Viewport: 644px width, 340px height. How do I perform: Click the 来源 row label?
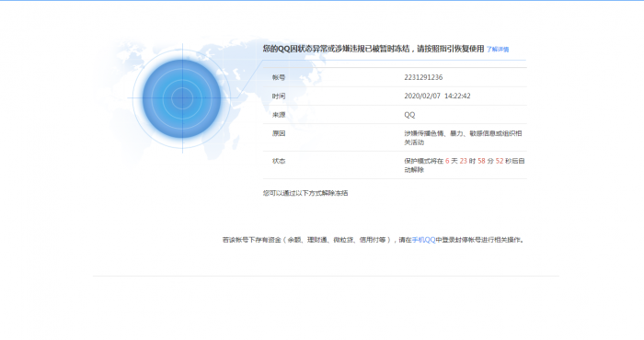279,115
